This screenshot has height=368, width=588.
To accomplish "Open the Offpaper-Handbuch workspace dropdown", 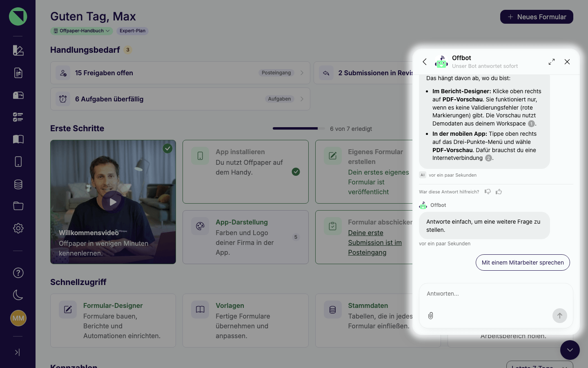I will pos(82,31).
